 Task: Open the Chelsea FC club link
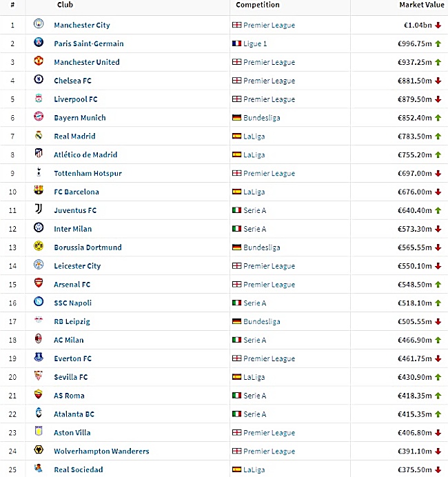(72, 81)
